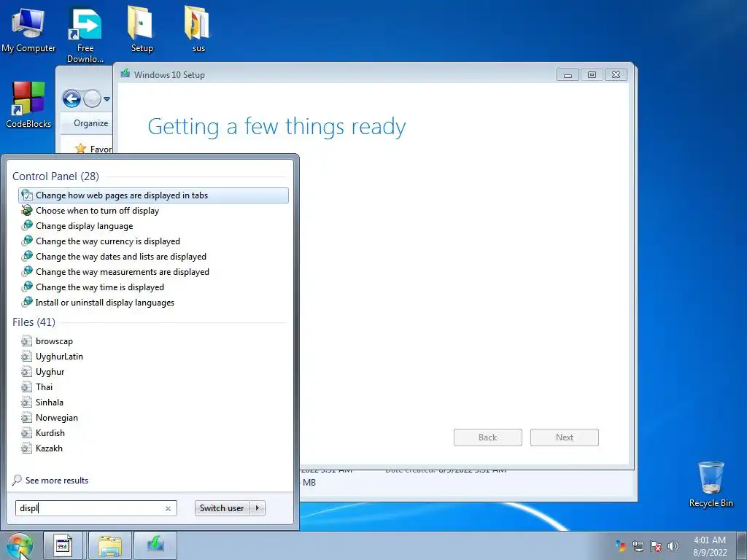Launch CodeBlocks desktop shortcut

[28, 105]
